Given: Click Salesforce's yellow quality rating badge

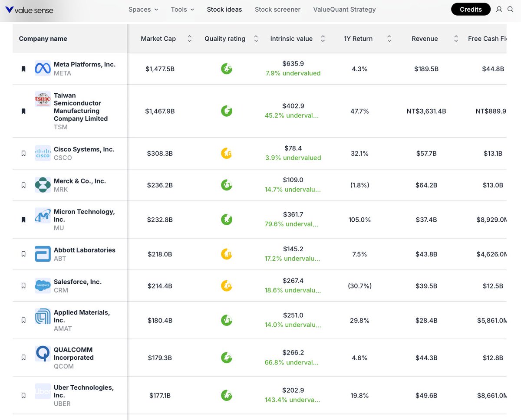Looking at the screenshot, I should tap(226, 286).
